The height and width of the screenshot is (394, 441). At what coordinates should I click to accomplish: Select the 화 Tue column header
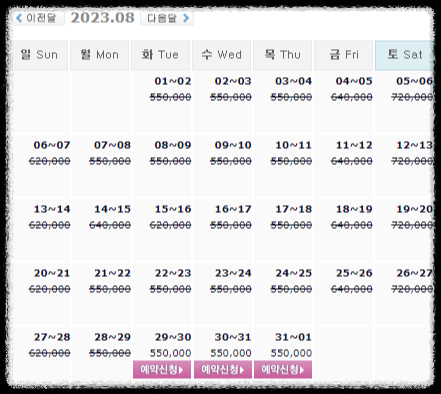coord(160,55)
